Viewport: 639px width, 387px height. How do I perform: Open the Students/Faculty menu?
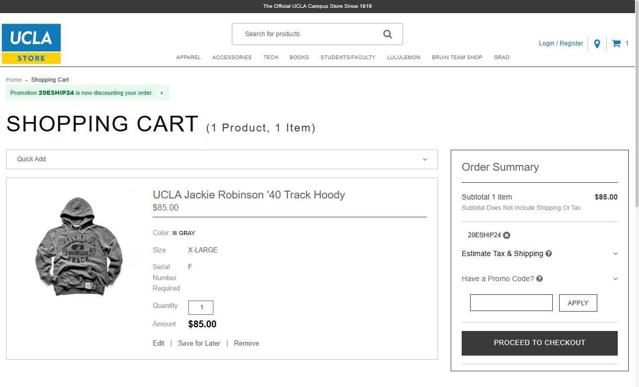(x=348, y=57)
